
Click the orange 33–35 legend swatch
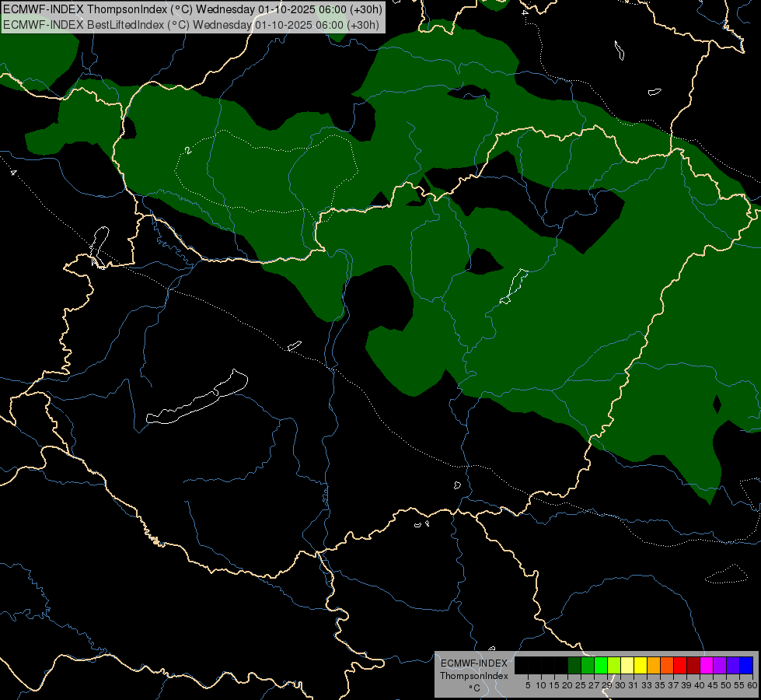coord(654,665)
